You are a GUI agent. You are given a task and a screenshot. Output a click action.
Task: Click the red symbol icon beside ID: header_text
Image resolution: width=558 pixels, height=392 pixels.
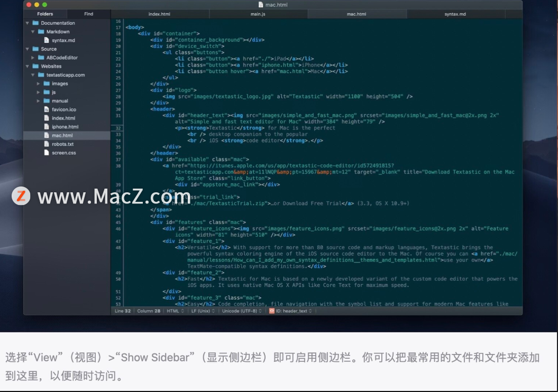(272, 311)
